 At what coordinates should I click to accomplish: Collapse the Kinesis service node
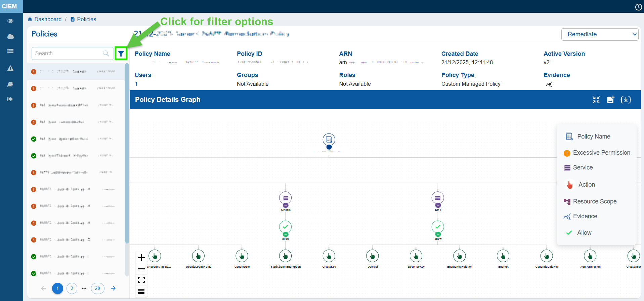(x=286, y=205)
